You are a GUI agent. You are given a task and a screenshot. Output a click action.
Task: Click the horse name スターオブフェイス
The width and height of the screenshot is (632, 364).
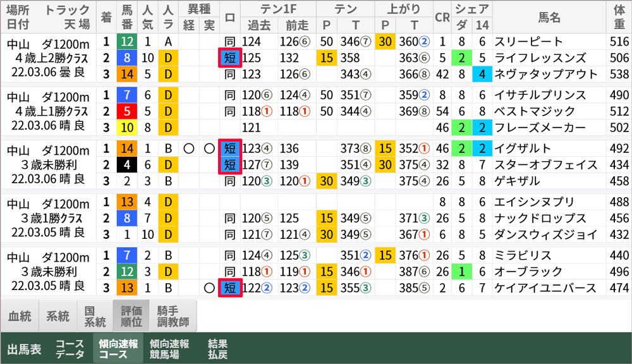click(546, 165)
